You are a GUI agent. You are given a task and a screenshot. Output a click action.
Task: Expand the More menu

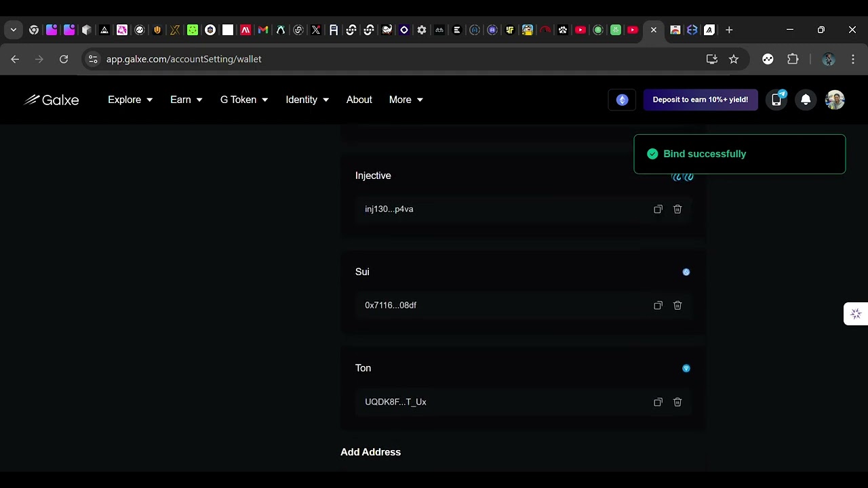click(x=406, y=100)
